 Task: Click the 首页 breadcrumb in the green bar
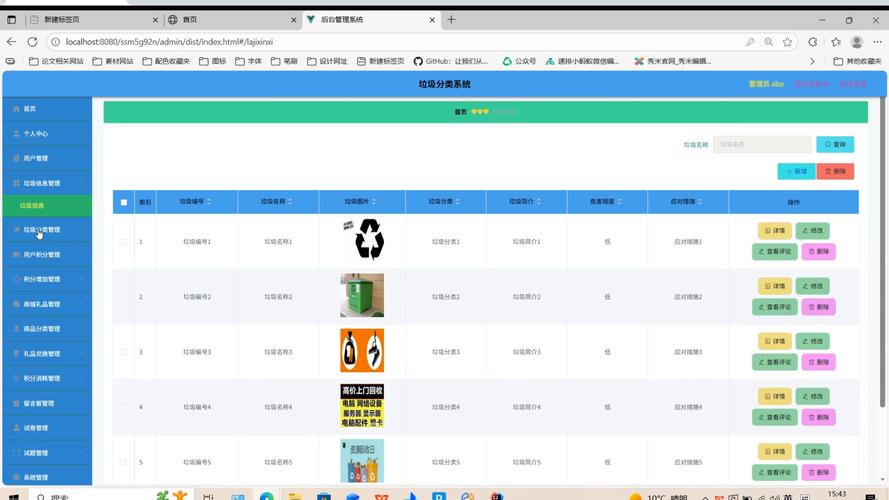tap(460, 112)
